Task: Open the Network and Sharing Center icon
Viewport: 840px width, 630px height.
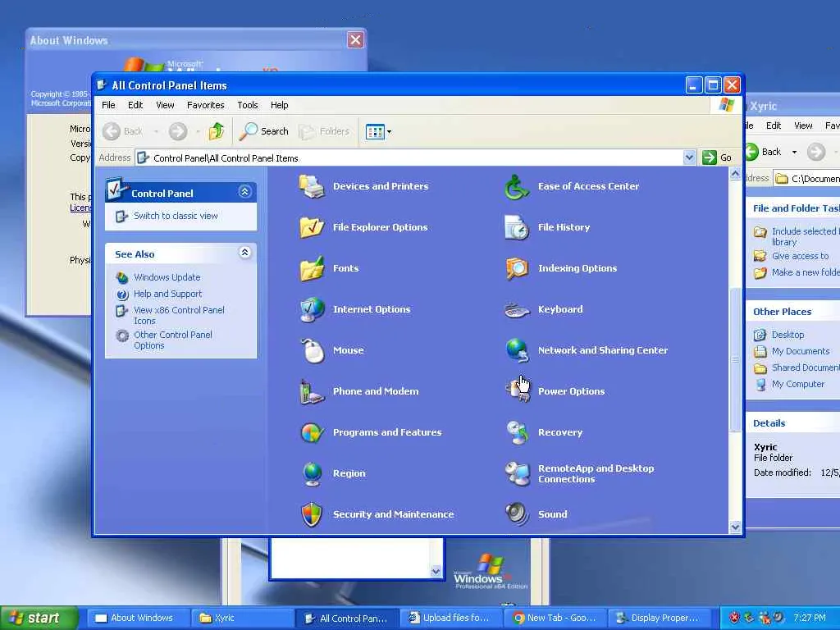Action: (x=517, y=350)
